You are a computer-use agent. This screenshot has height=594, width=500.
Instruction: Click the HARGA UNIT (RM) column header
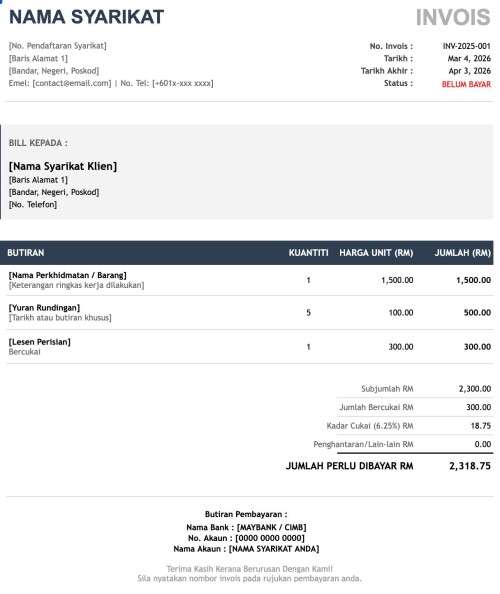(376, 253)
